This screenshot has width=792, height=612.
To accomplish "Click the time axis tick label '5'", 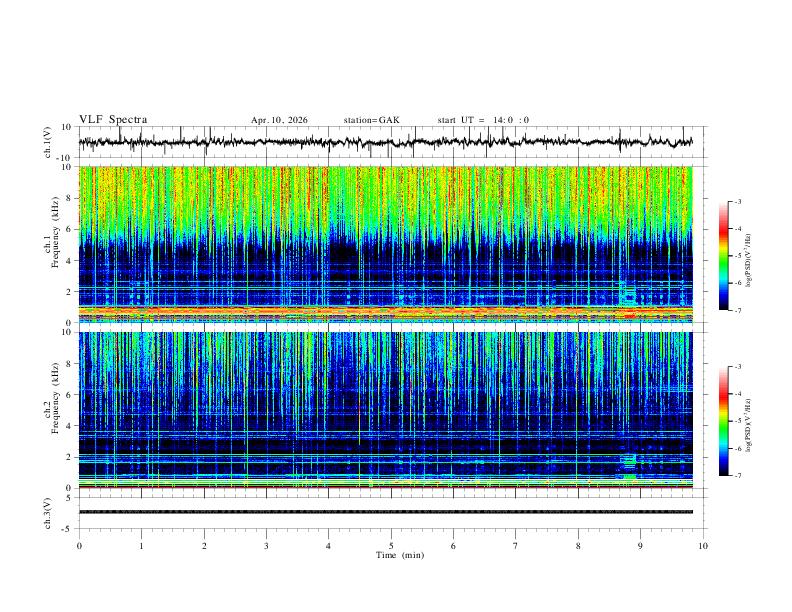I will tap(391, 546).
